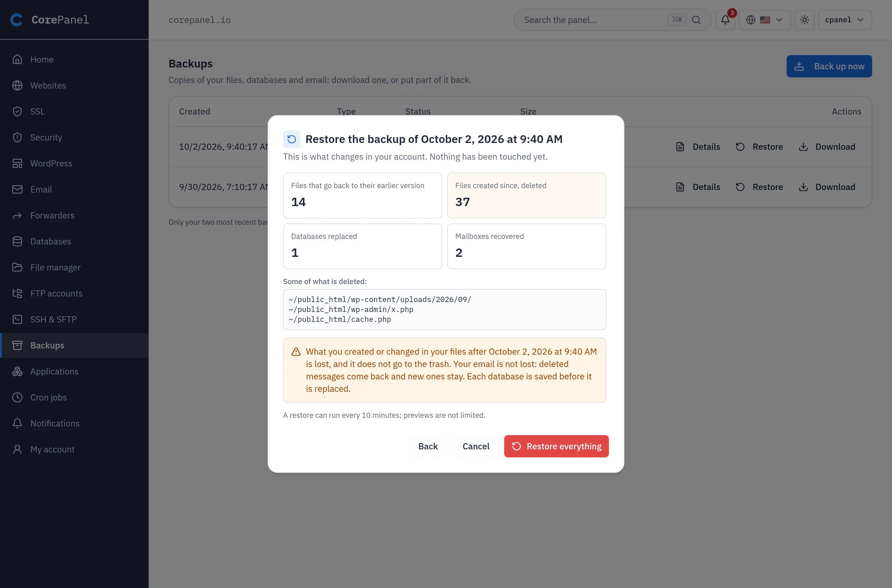The height and width of the screenshot is (588, 892).
Task: Click the CorePanel logo icon
Action: tap(16, 19)
